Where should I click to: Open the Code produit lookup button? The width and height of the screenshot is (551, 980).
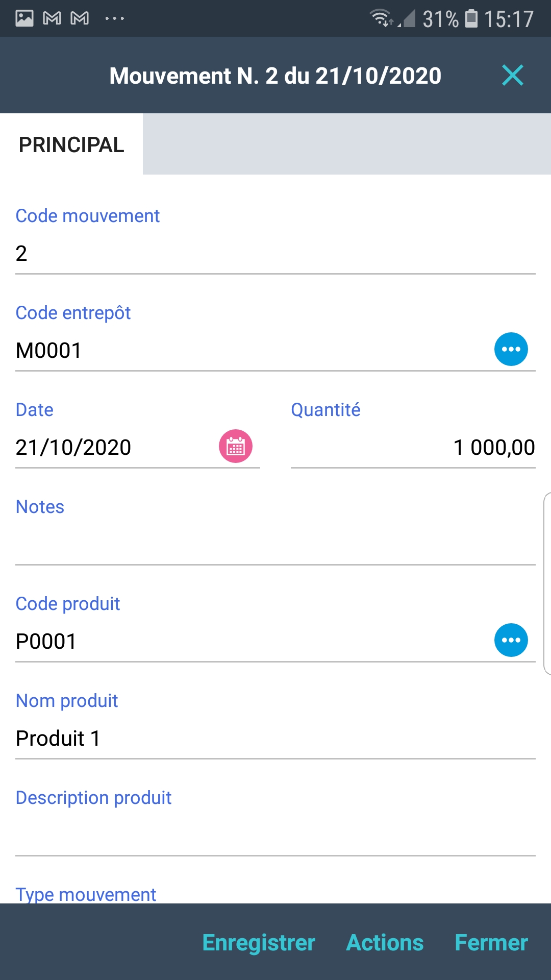click(x=511, y=640)
